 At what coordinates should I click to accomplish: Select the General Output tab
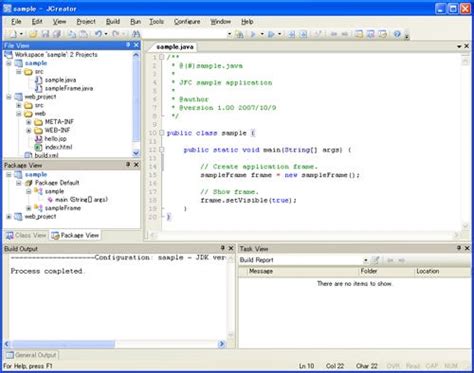pos(31,355)
